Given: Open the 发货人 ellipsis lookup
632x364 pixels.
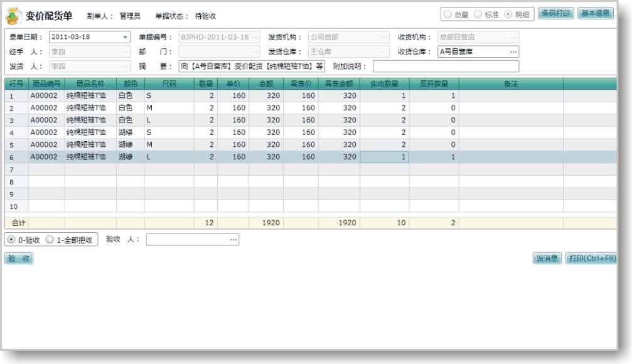Looking at the screenshot, I should tap(125, 66).
